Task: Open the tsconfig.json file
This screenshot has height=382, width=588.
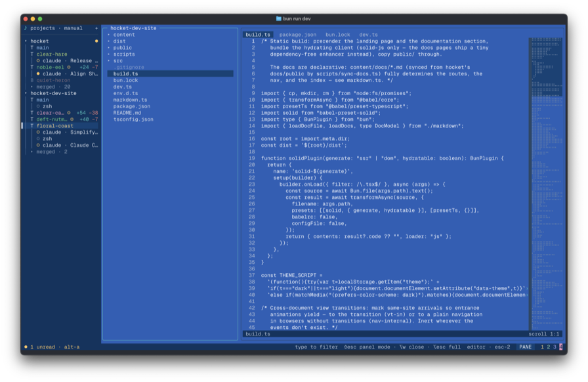Action: (133, 119)
